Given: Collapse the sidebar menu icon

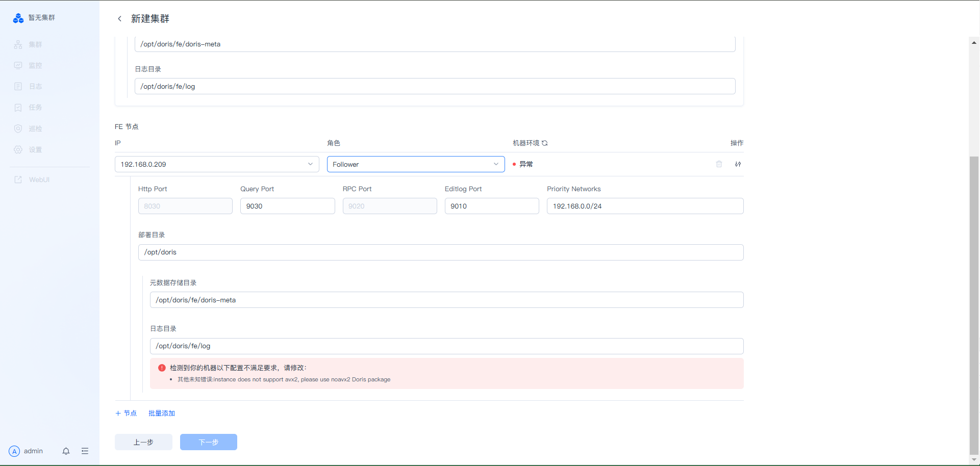Looking at the screenshot, I should click(x=85, y=451).
